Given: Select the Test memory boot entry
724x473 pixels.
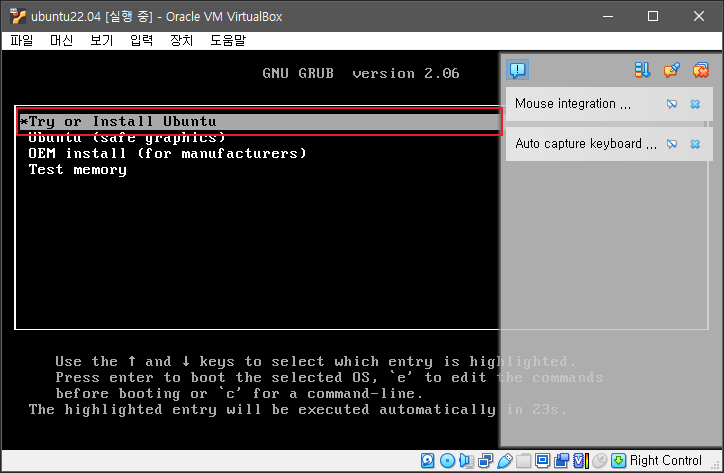Looking at the screenshot, I should click(x=78, y=170).
